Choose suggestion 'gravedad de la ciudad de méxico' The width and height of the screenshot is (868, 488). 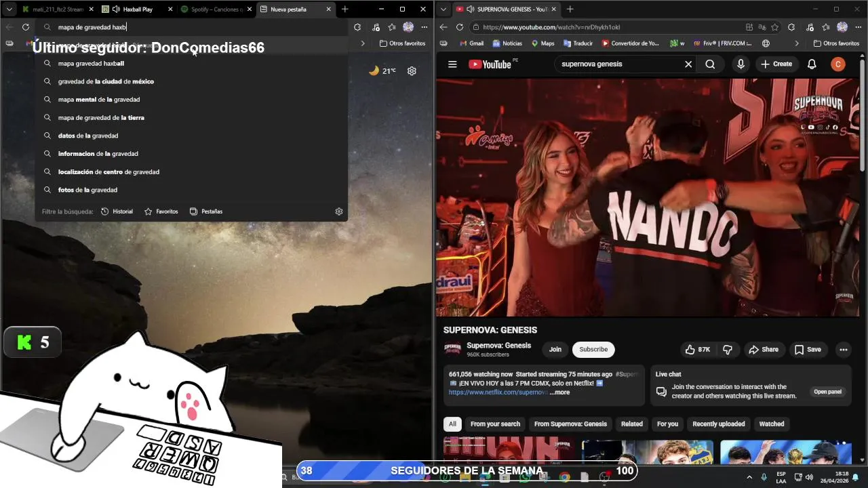(191, 81)
